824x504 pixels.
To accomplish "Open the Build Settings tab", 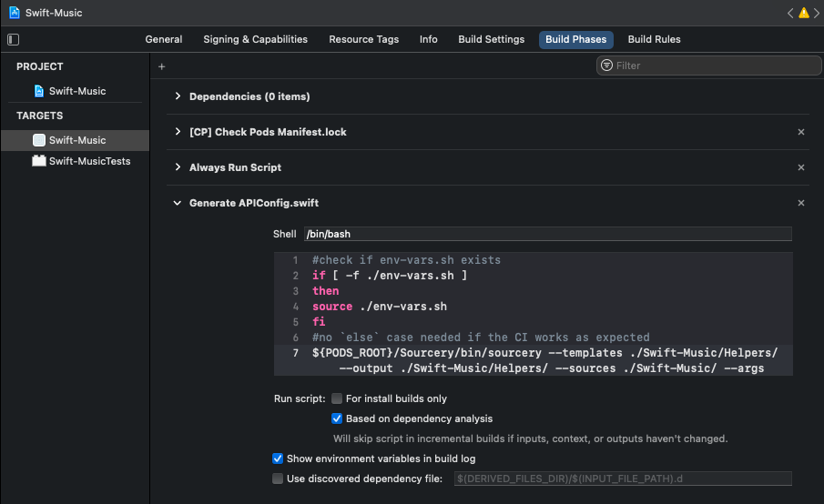I will [x=492, y=39].
